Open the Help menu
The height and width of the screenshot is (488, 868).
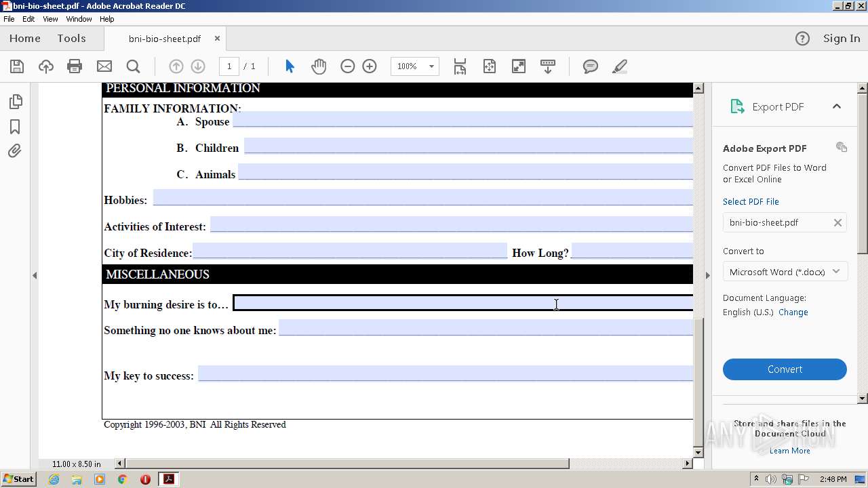(x=107, y=19)
